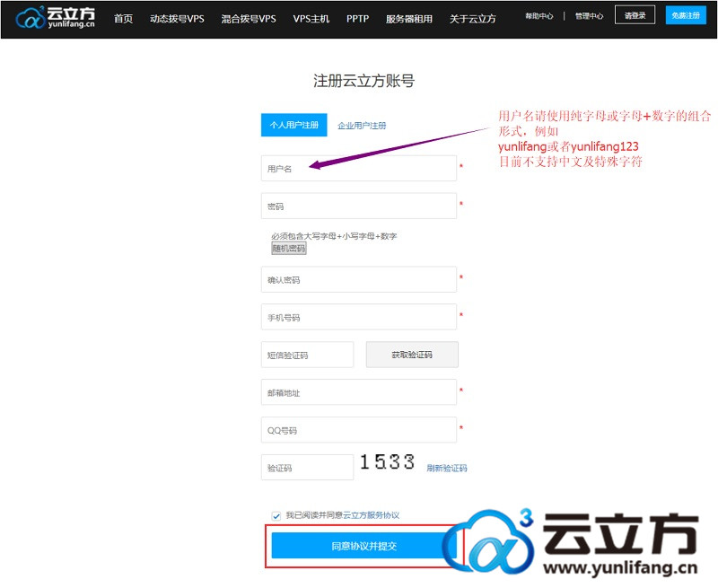This screenshot has width=718, height=588.
Task: Select the 个人用户注册 tab
Action: (293, 126)
